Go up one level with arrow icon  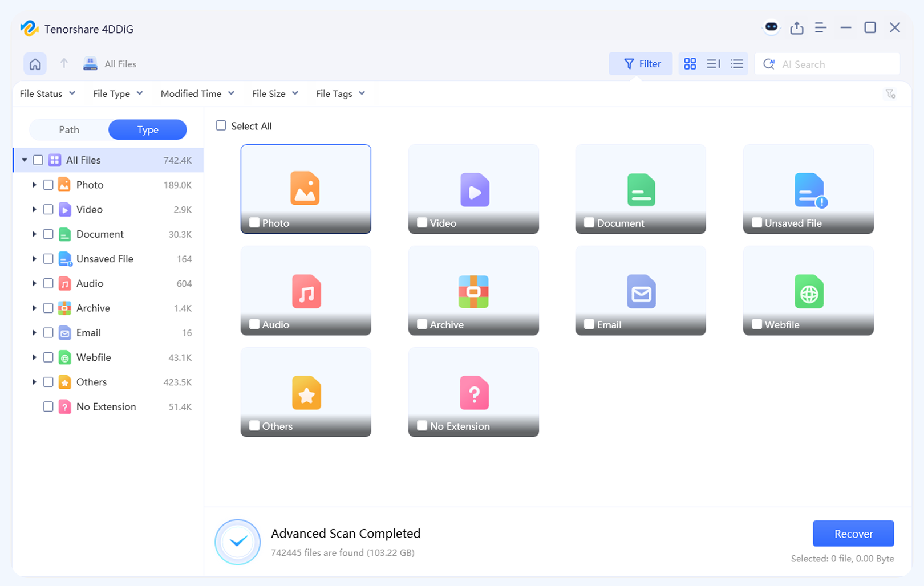64,64
